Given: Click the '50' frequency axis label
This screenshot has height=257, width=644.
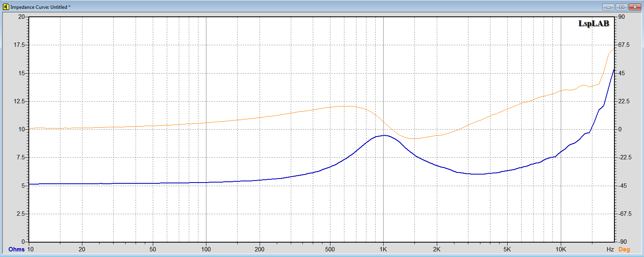Looking at the screenshot, I should tap(153, 249).
